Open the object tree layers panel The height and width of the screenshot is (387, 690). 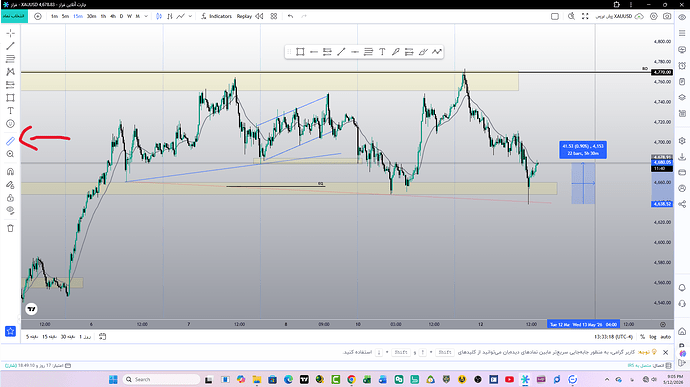682,97
